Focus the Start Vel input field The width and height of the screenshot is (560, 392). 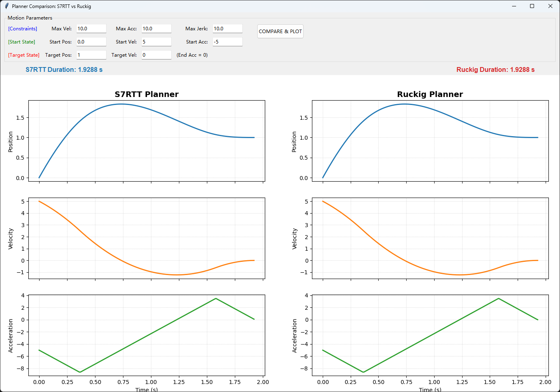tap(156, 42)
